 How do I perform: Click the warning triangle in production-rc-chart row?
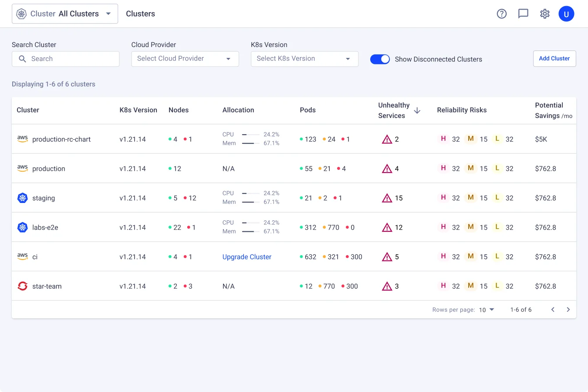[387, 139]
